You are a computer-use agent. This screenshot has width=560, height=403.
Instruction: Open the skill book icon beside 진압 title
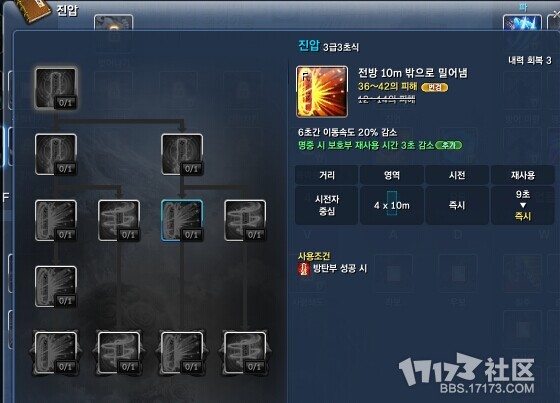coord(34,11)
